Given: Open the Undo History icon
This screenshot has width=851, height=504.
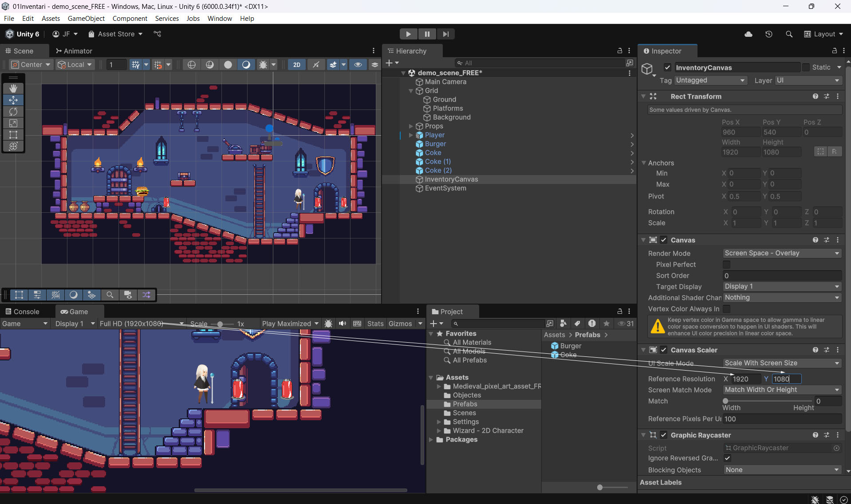Looking at the screenshot, I should click(x=769, y=34).
